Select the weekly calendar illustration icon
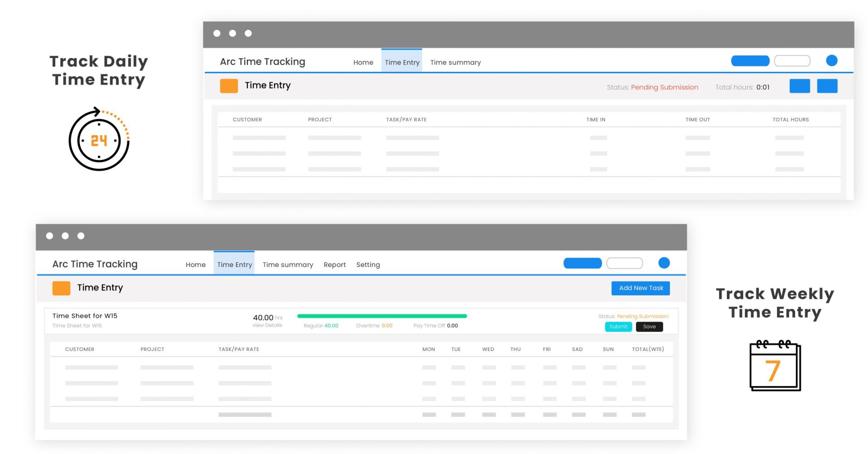This screenshot has width=868, height=454. coord(775,366)
